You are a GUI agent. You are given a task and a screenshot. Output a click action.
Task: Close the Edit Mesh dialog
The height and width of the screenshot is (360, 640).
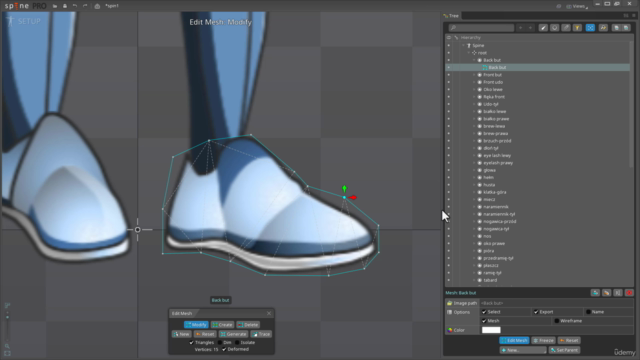coord(269,313)
